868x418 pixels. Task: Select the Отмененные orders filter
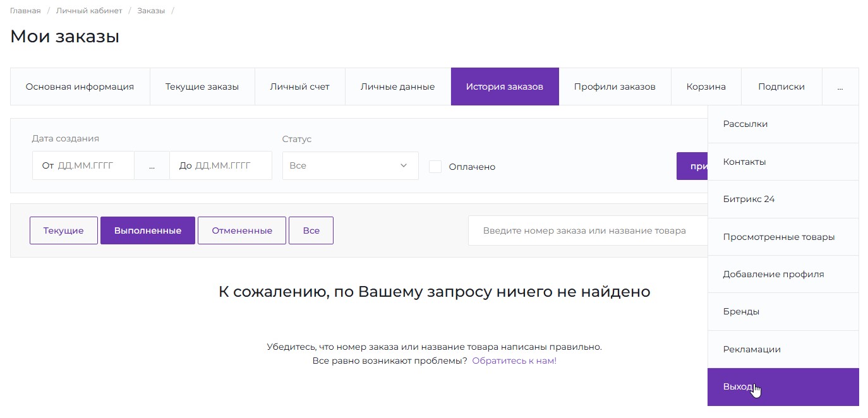click(242, 230)
